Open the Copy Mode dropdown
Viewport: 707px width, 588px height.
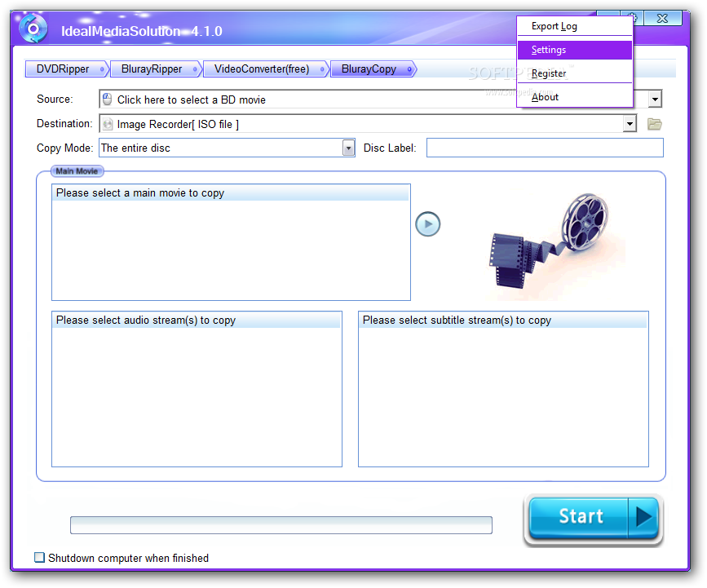pos(348,148)
